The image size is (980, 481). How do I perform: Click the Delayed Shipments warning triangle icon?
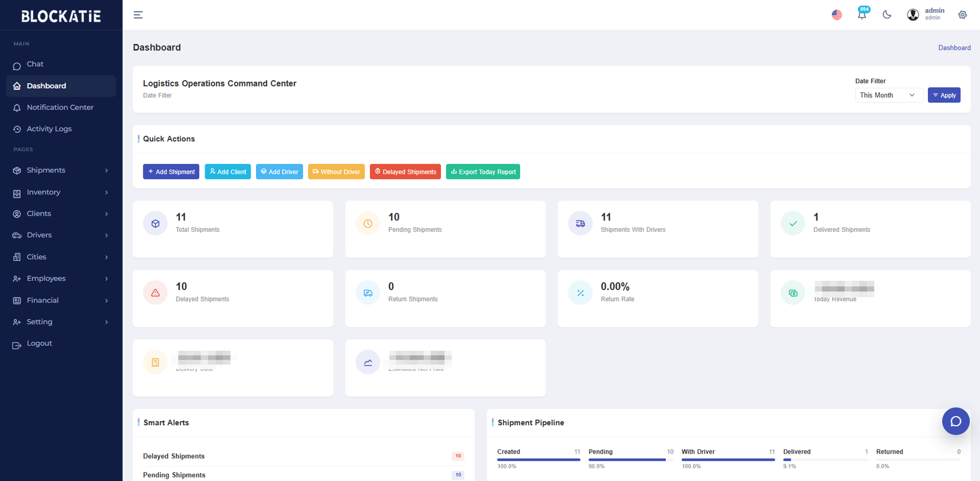(x=156, y=293)
